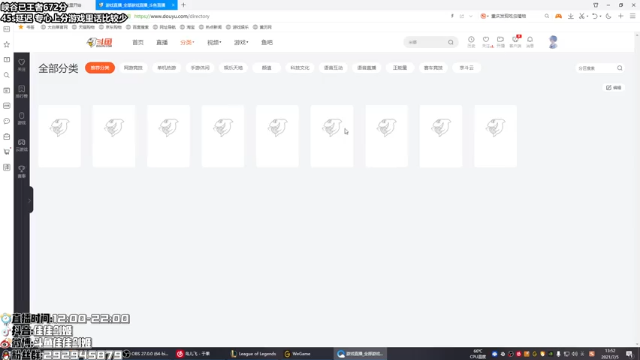The image size is (640, 360).
Task: Open the starred bookmarks folder in bookmarks bar
Action: [27, 27]
